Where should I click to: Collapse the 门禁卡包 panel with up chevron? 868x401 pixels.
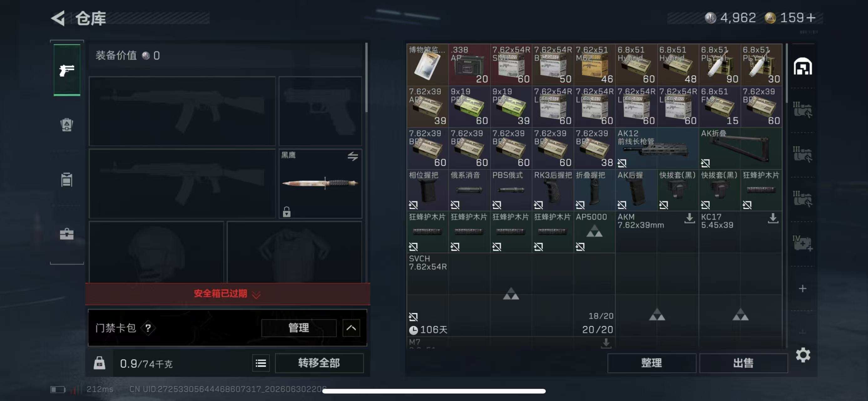point(351,328)
